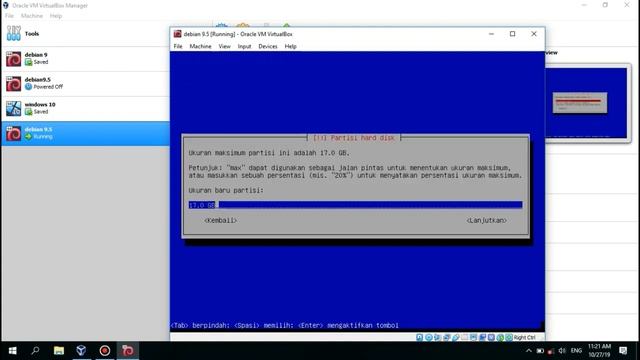Switch to VirtualBox Manager taskbar icon
Viewport: 640px width, 360px height.
pos(81,351)
